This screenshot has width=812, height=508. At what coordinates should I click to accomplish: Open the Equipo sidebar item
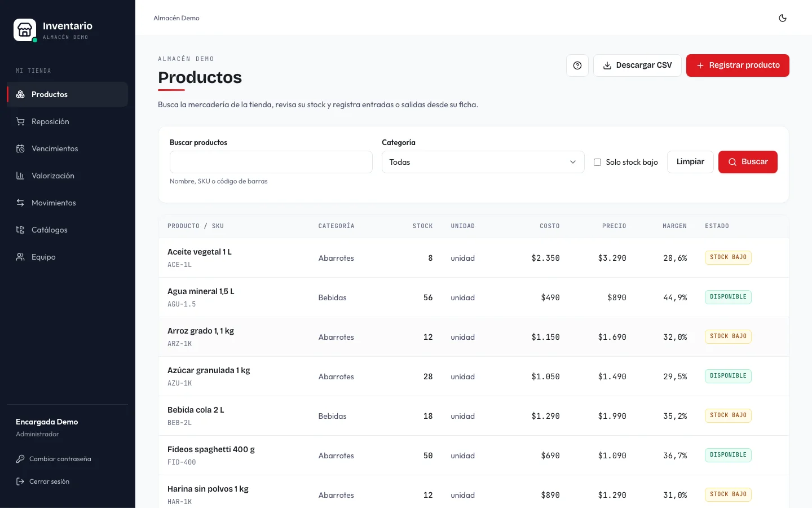(x=67, y=257)
